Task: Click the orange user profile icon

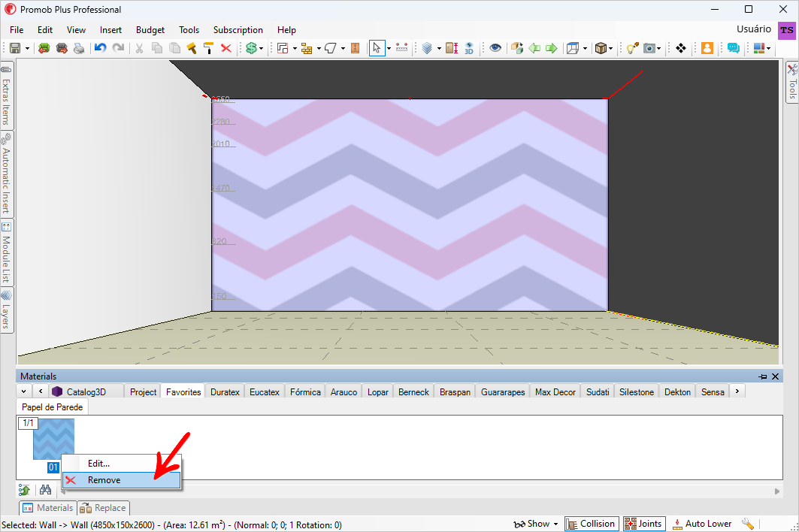Action: [707, 48]
